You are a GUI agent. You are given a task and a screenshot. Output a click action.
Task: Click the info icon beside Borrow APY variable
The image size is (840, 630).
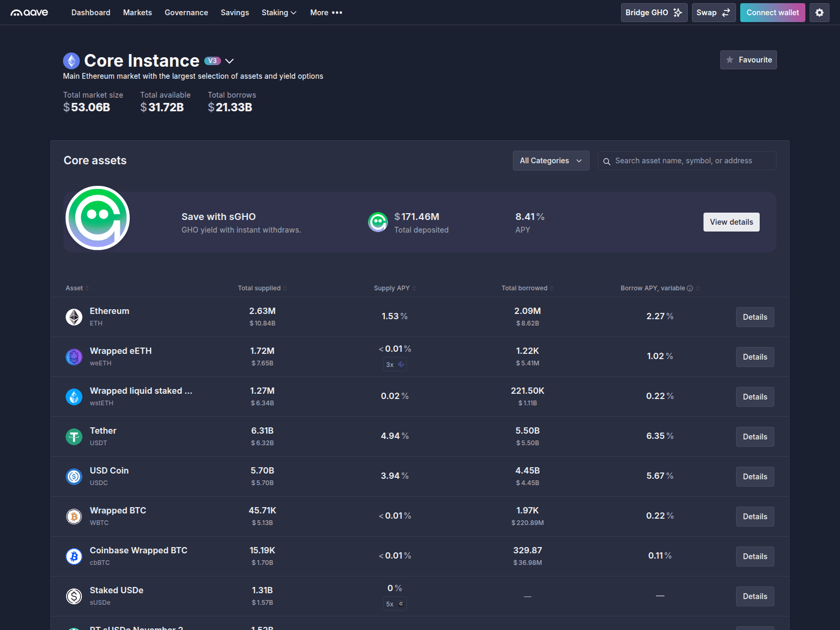(x=690, y=288)
